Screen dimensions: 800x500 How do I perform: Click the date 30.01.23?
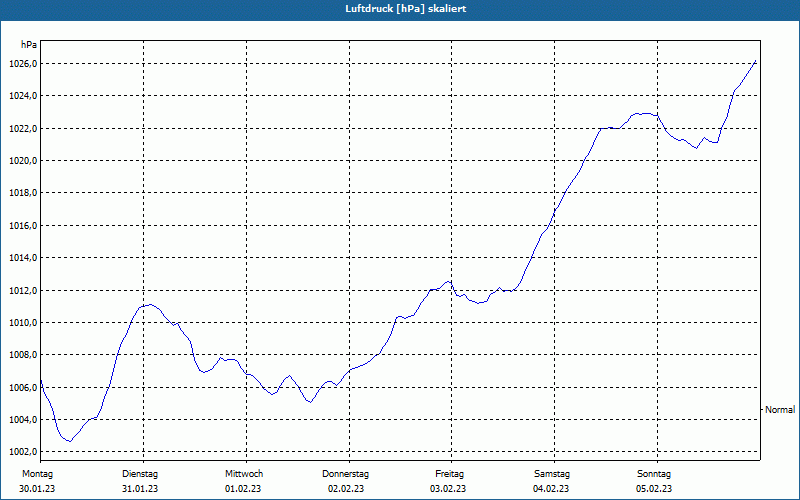37,489
